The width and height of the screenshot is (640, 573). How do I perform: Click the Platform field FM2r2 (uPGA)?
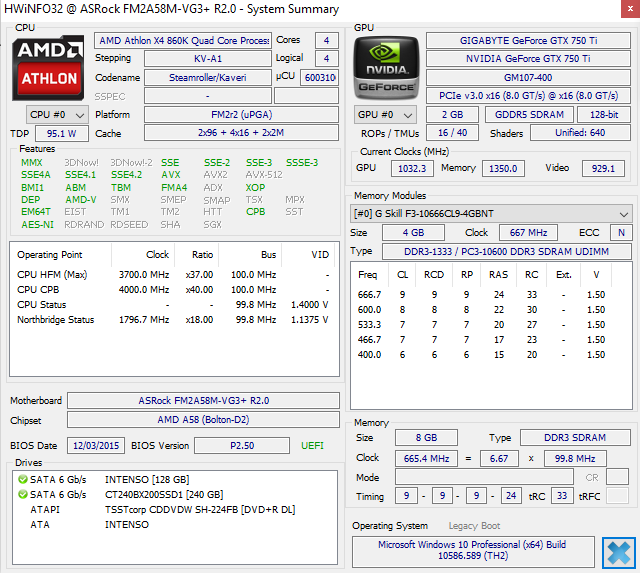pyautogui.click(x=241, y=115)
